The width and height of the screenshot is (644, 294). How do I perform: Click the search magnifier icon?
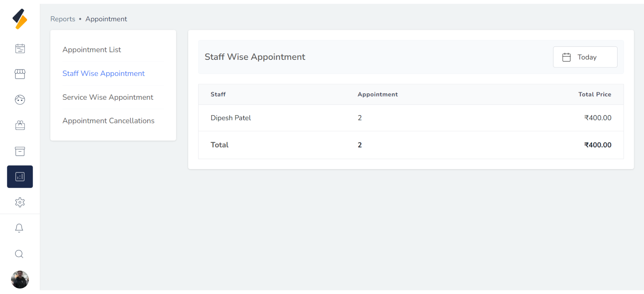(19, 254)
